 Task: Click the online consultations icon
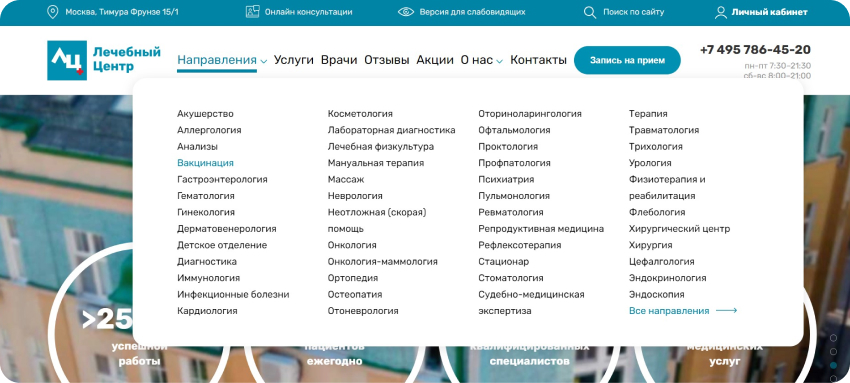click(x=253, y=12)
